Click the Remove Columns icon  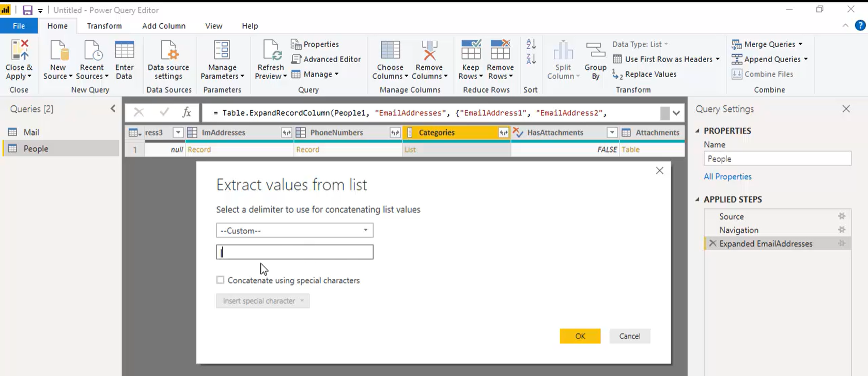point(429,51)
